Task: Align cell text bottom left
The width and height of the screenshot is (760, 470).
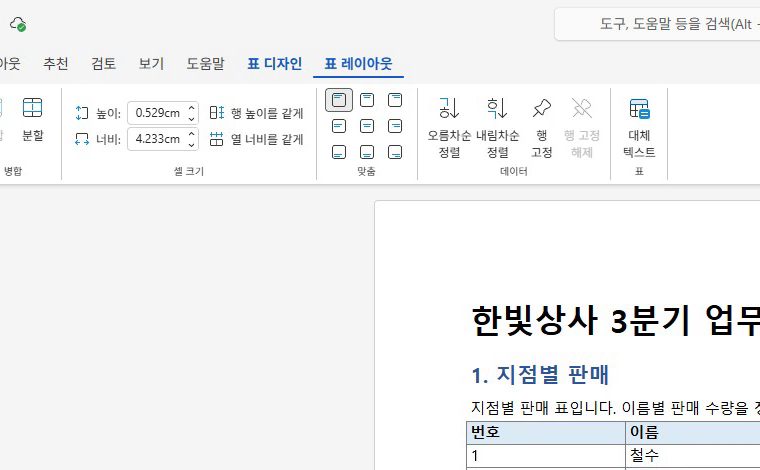Action: (x=339, y=152)
